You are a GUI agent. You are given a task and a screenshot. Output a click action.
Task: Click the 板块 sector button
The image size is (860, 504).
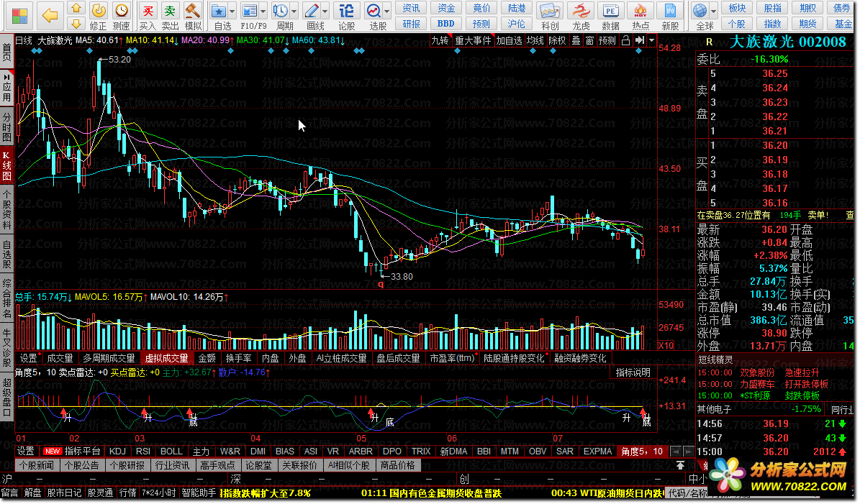pos(737,8)
